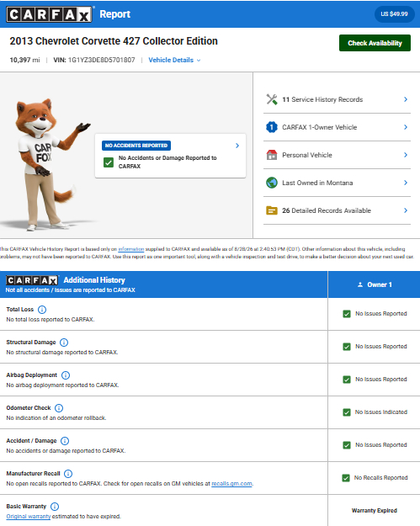Click the globe Last Owned in Montana icon
Image resolution: width=420 pixels, height=526 pixels.
click(272, 183)
